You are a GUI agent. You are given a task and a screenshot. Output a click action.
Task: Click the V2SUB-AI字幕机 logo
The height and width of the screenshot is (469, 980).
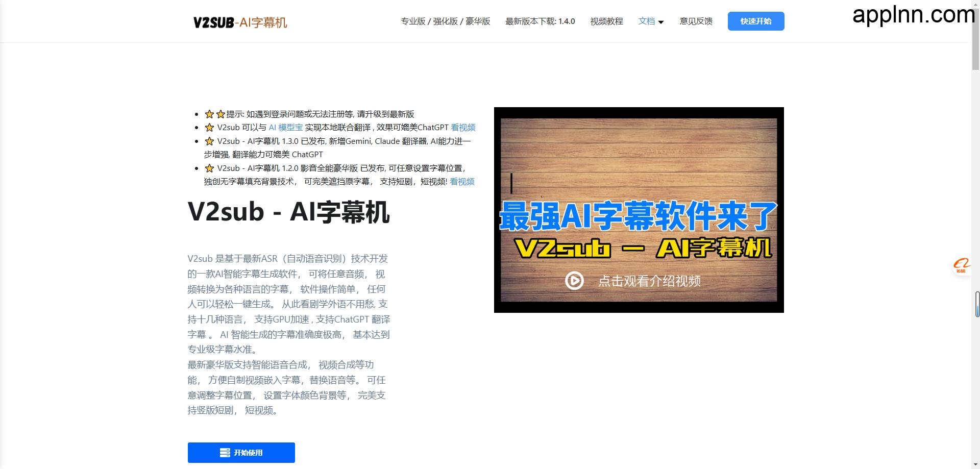pos(241,21)
